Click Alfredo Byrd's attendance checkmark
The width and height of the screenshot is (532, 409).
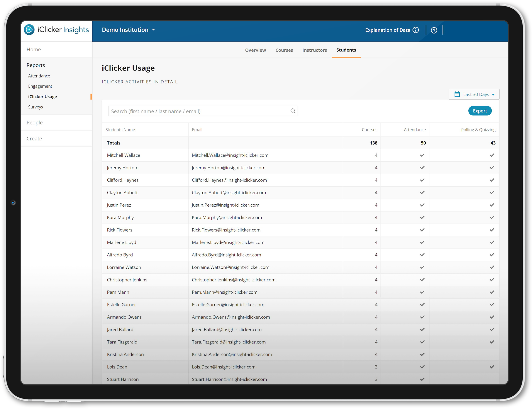422,255
